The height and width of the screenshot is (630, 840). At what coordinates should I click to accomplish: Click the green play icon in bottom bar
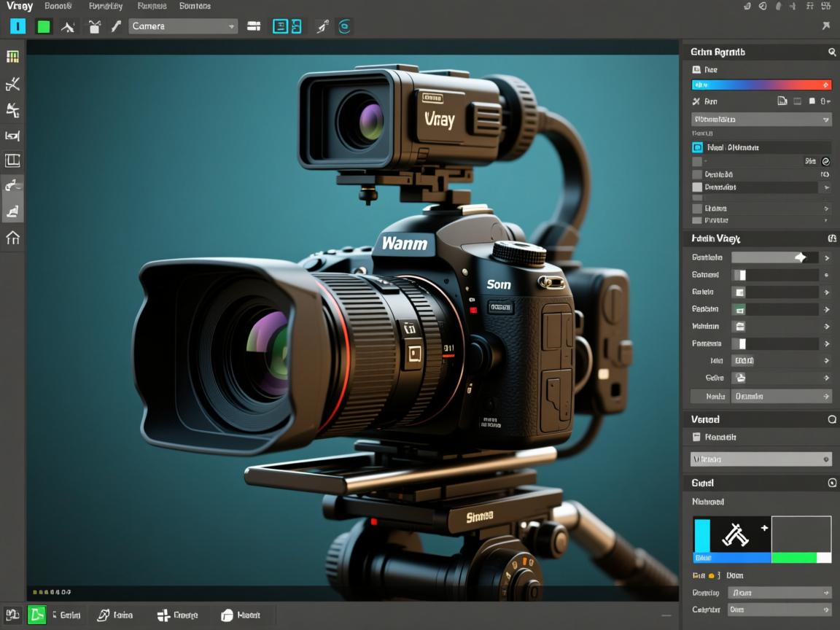(36, 615)
